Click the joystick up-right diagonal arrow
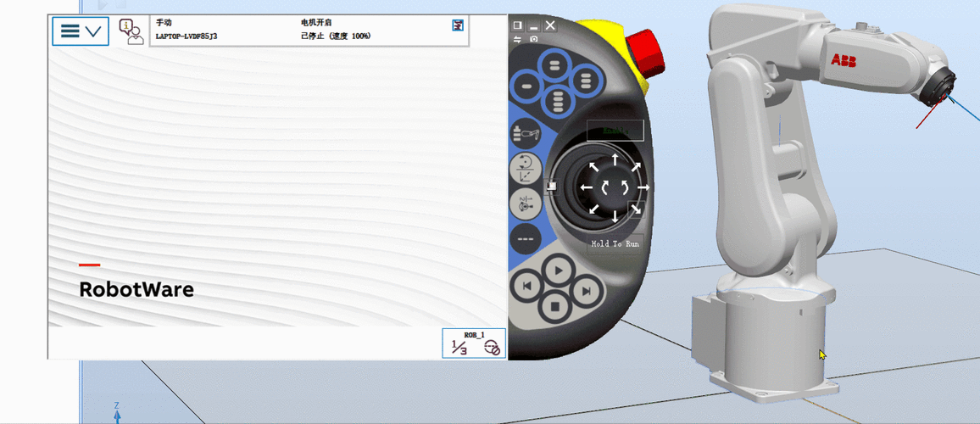The height and width of the screenshot is (424, 980). coord(636,166)
